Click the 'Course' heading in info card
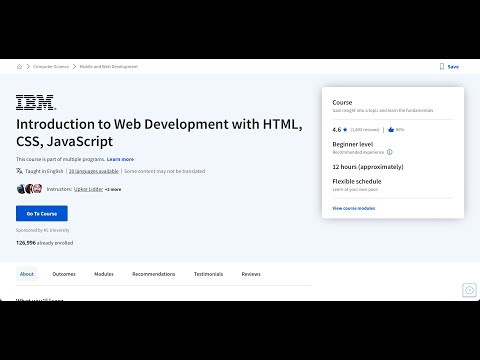This screenshot has width=480, height=360. (342, 102)
